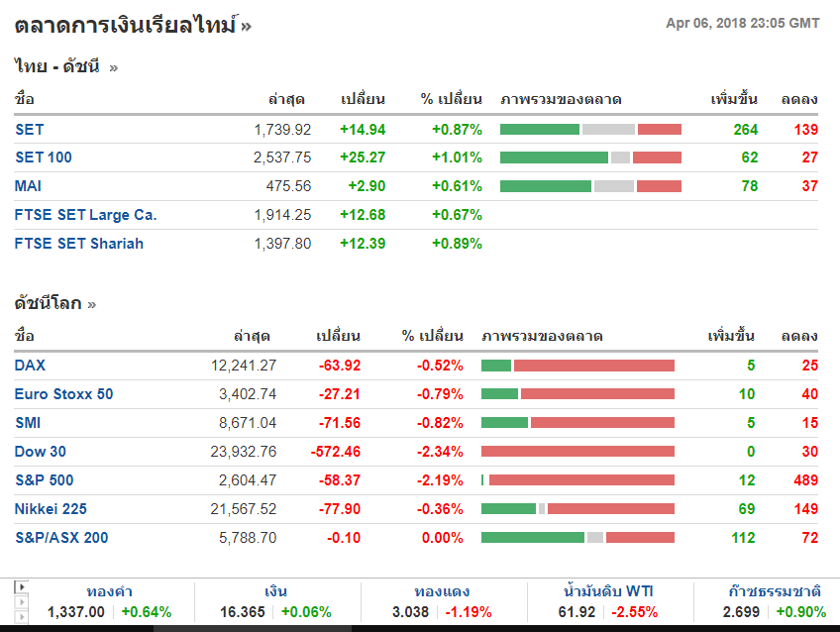Image resolution: width=840 pixels, height=632 pixels.
Task: Open the Dow 30 link
Action: [x=41, y=452]
